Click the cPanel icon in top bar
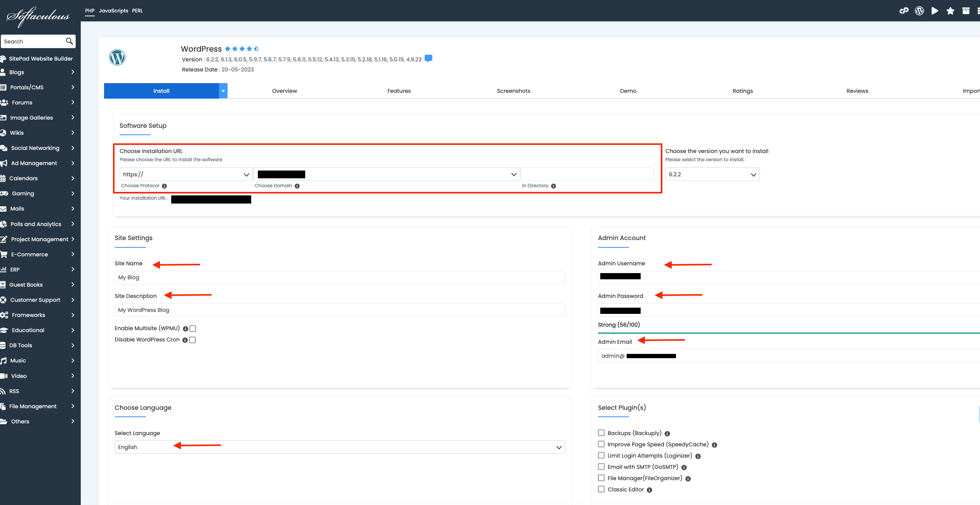The image size is (980, 505). click(904, 11)
